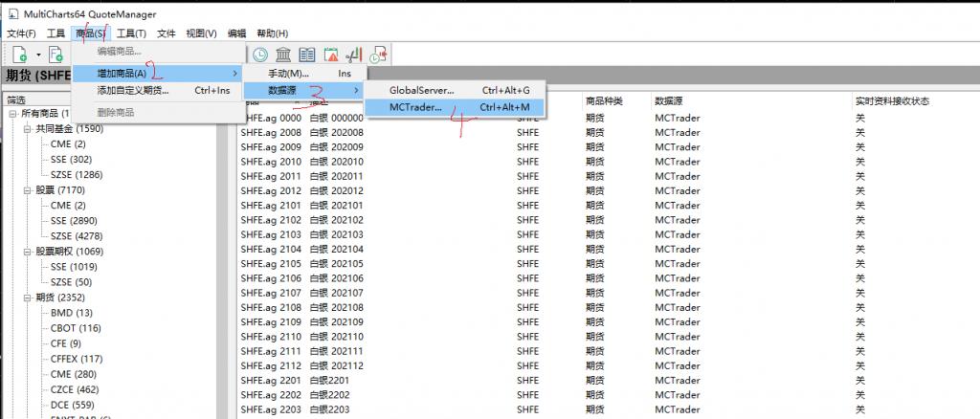Open the bank building exchanges icon
This screenshot has width=980, height=419.
(x=282, y=55)
